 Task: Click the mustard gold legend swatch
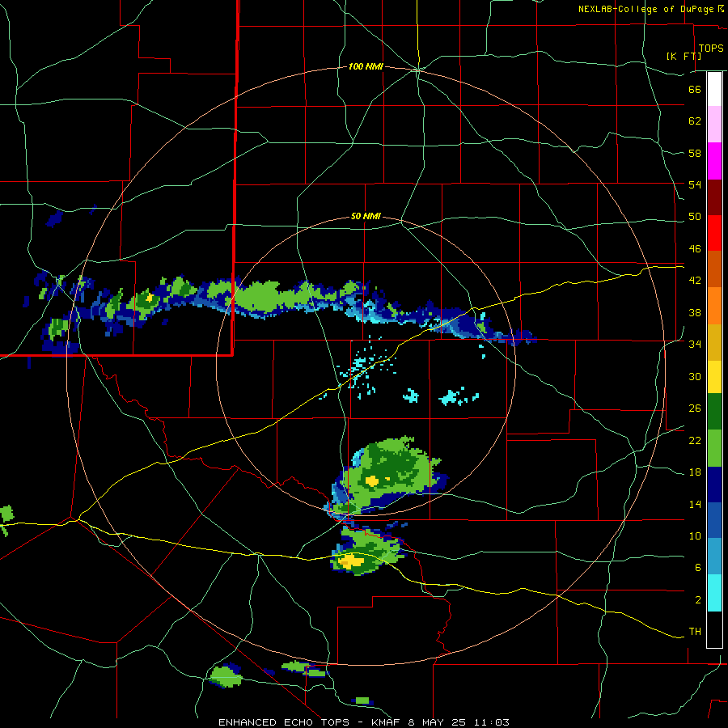[x=714, y=342]
